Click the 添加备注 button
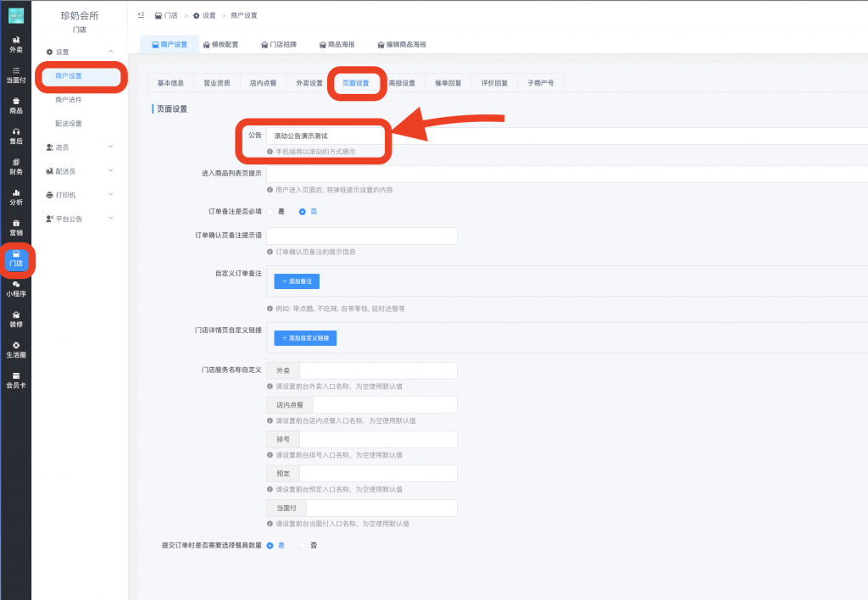The height and width of the screenshot is (600, 868). pyautogui.click(x=296, y=281)
